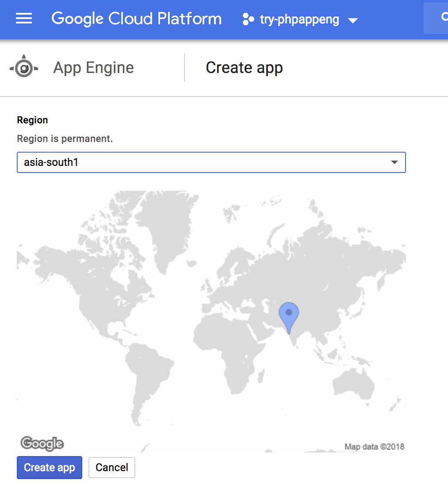Open the asia-south1 region dropdown
The image size is (448, 499).
pos(211,162)
